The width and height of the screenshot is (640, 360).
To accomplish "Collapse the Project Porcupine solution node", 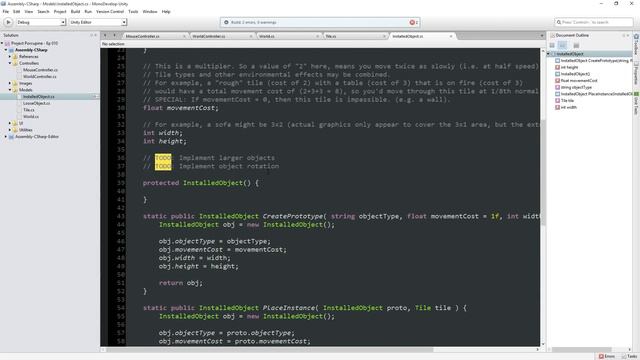I will coord(2,43).
